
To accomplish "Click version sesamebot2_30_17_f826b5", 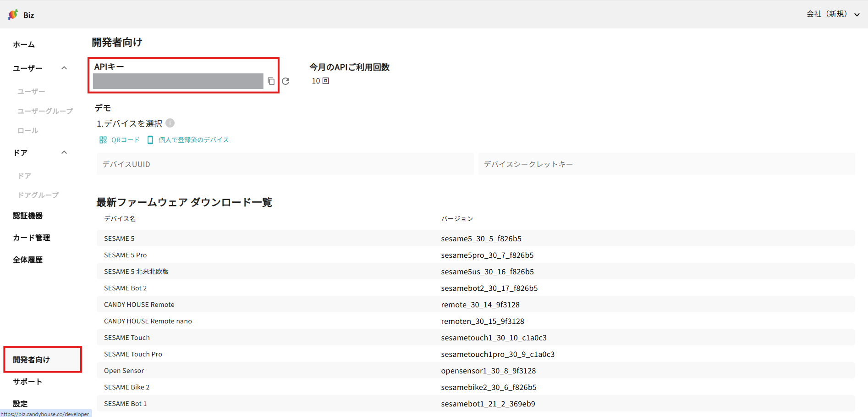I will tap(489, 288).
